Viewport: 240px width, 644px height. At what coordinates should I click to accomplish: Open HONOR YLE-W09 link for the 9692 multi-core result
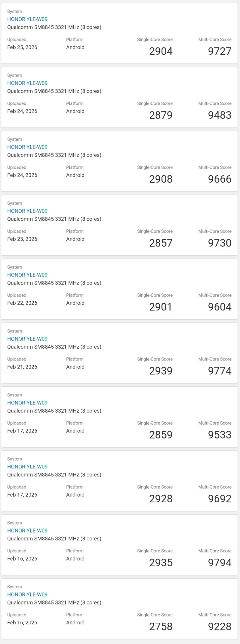click(x=27, y=466)
